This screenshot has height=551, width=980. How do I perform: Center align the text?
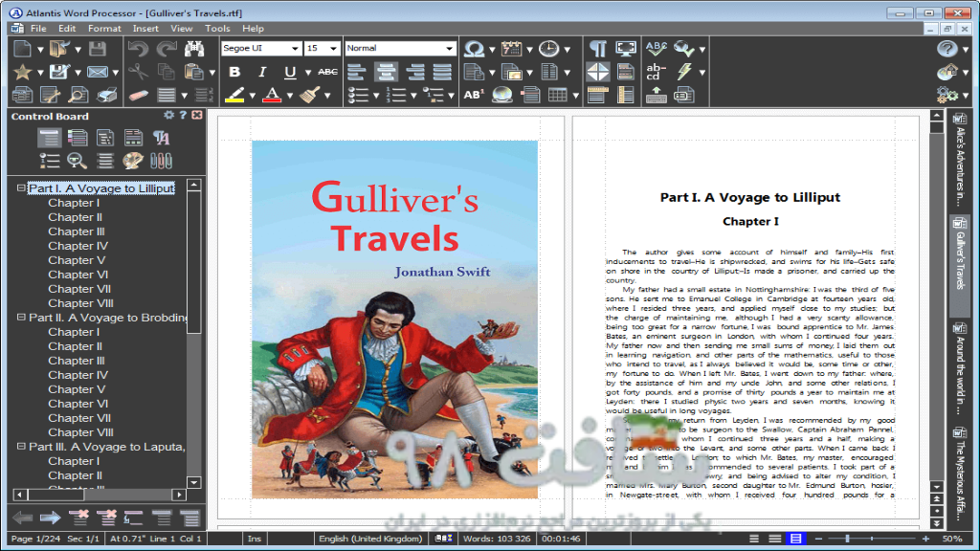tap(386, 72)
